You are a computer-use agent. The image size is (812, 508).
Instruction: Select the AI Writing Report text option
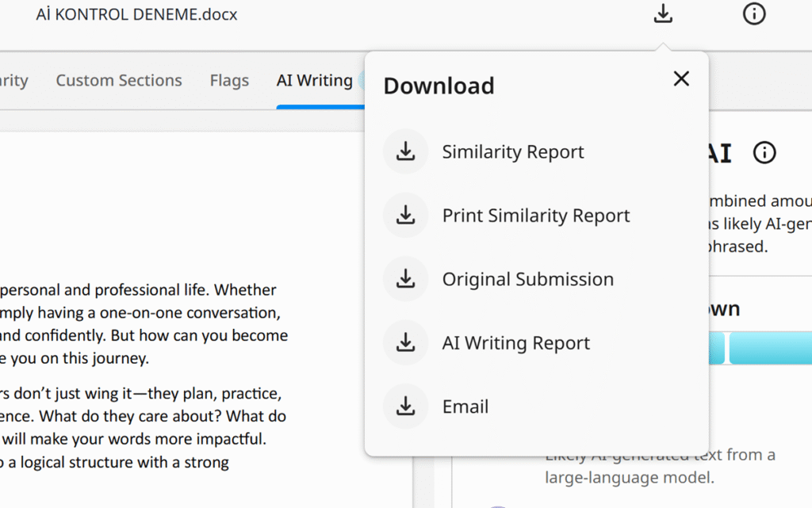(x=516, y=343)
